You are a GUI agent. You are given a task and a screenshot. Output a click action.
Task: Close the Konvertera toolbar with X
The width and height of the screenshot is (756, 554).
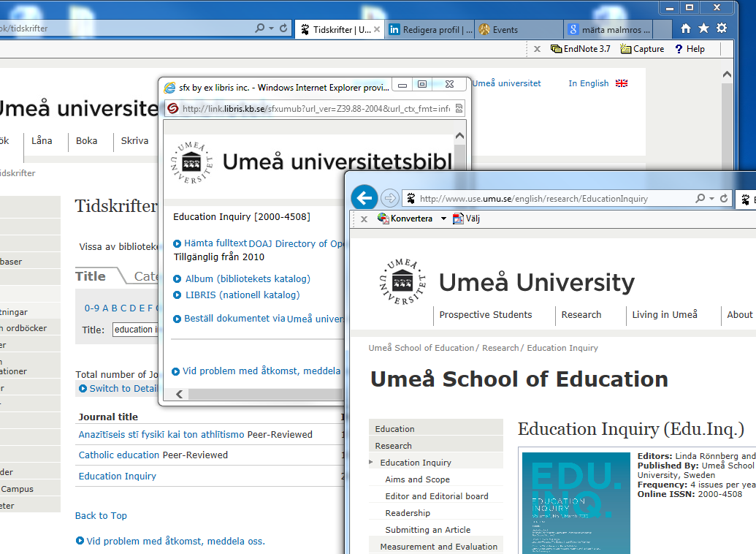(364, 219)
